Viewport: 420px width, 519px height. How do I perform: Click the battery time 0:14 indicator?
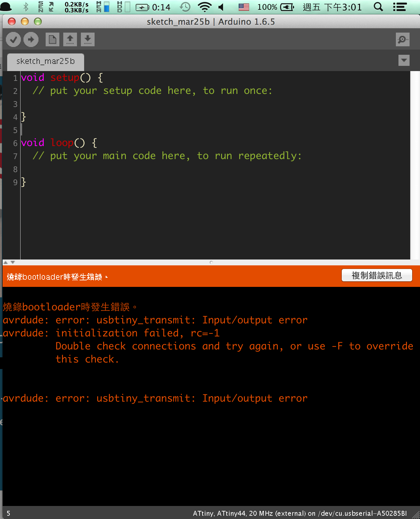(x=153, y=7)
